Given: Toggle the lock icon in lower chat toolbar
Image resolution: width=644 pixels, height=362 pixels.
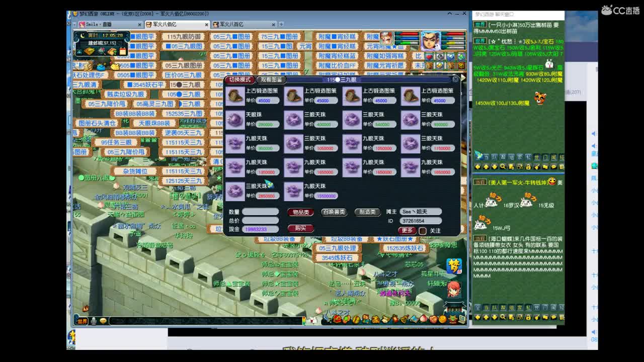Looking at the screenshot, I should [x=528, y=317].
